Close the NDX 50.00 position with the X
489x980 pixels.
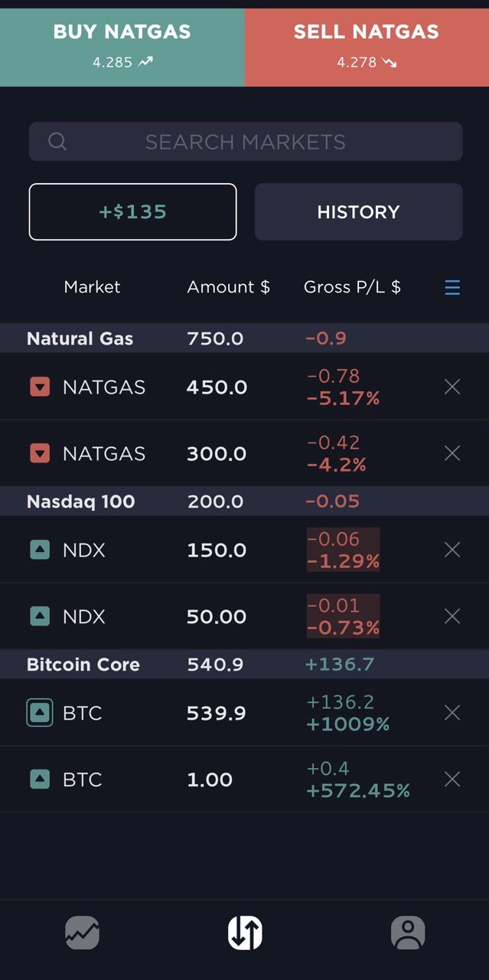pos(452,616)
